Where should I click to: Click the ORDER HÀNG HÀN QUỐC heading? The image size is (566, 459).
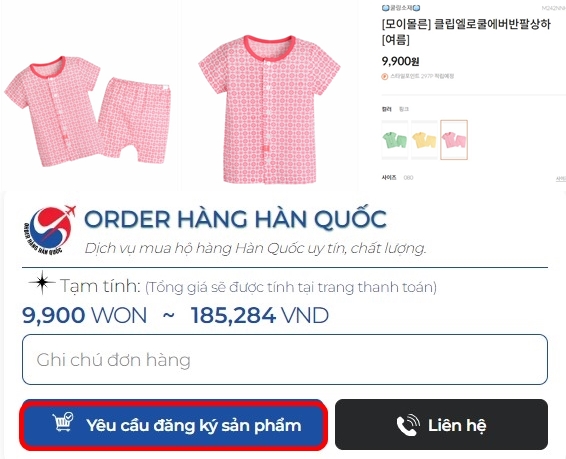235,218
